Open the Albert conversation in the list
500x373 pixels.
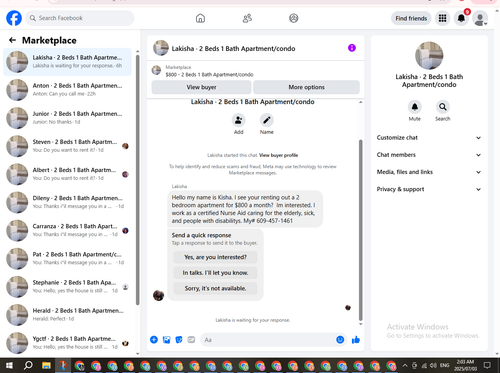coord(68,174)
